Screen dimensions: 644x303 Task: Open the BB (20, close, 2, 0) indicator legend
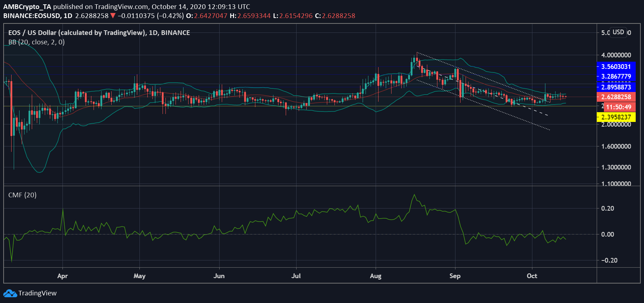36,42
